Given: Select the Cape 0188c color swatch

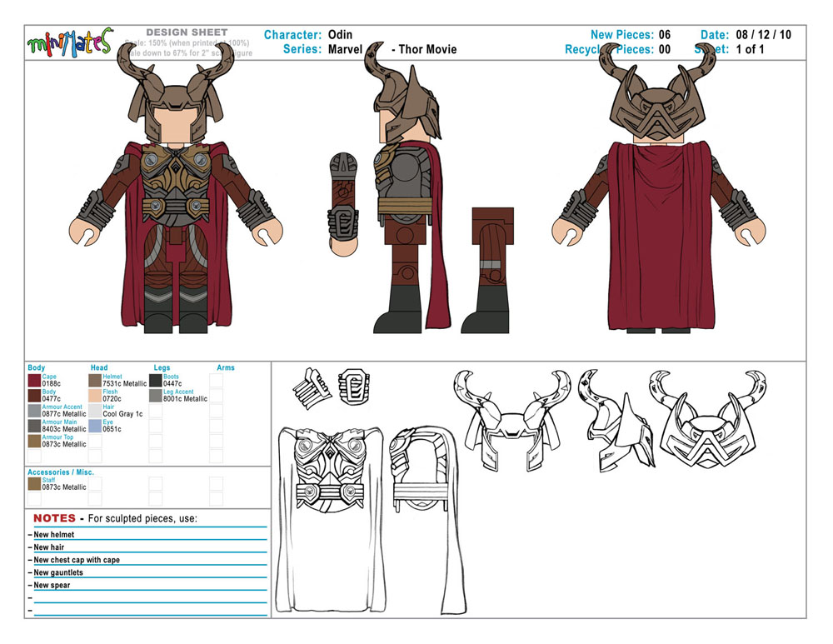Looking at the screenshot, I should coord(34,381).
